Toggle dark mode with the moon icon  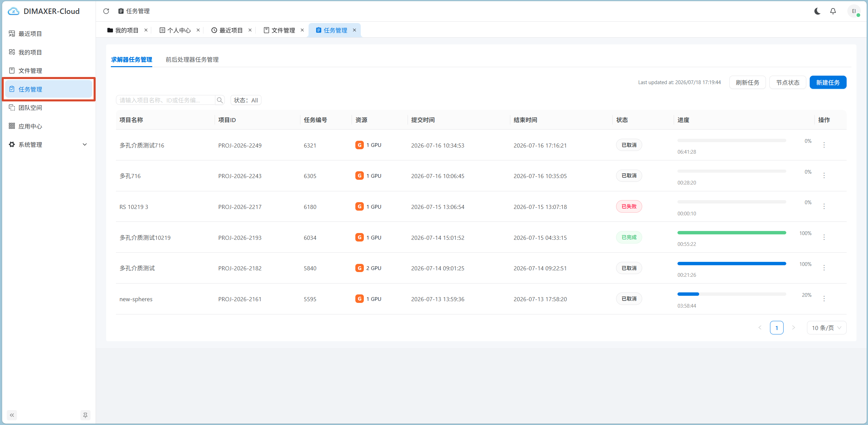817,11
